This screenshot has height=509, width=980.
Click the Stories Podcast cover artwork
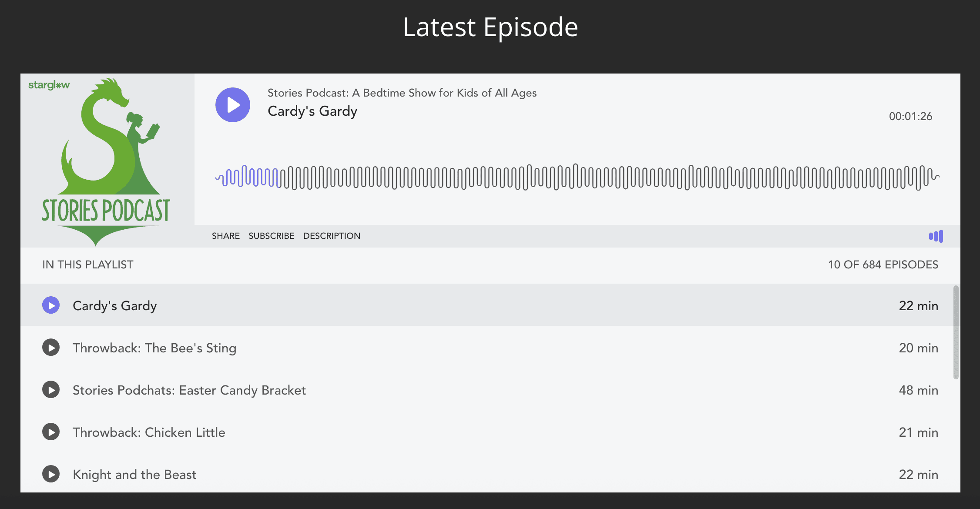108,161
